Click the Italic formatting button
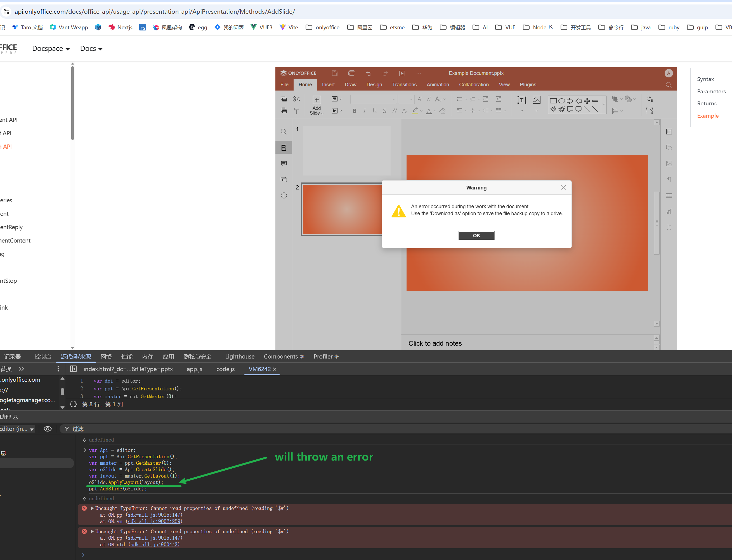The width and height of the screenshot is (732, 560). click(x=365, y=111)
